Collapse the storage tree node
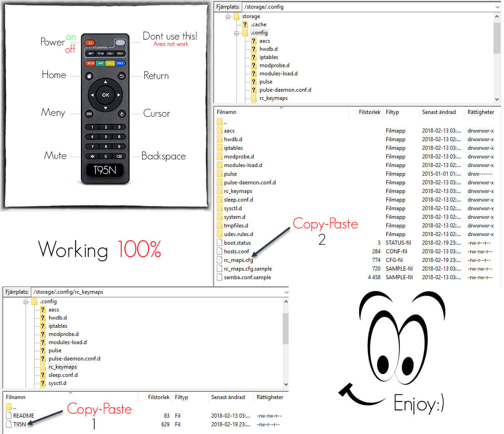This screenshot has height=434, width=504. 228,17
